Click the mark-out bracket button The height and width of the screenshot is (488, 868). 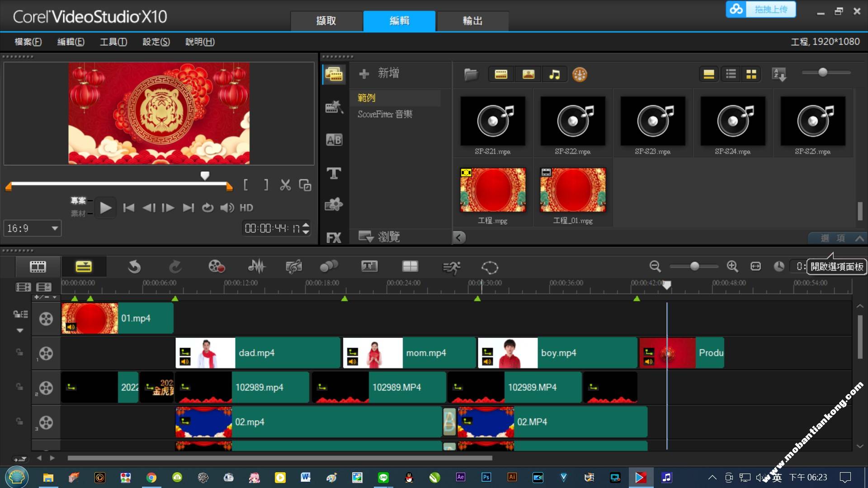[x=266, y=185]
